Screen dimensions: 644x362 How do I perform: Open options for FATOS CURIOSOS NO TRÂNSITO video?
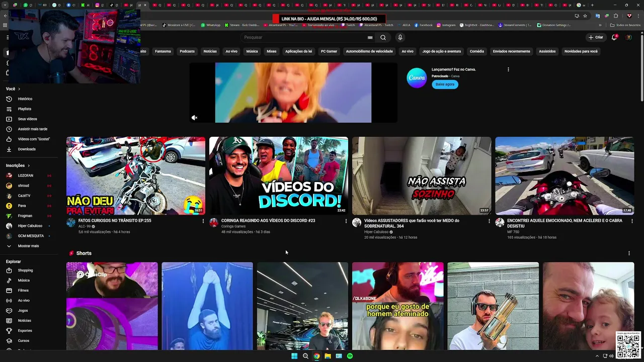[x=203, y=221]
